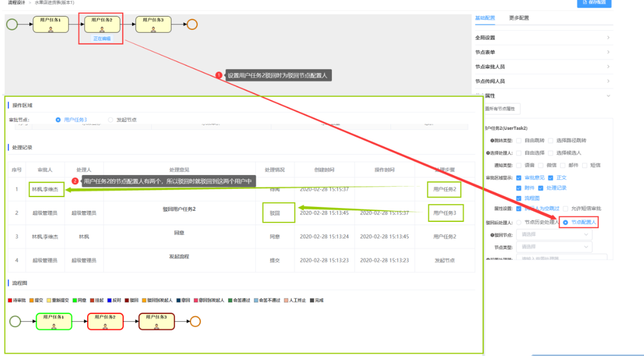Check the 选择候选人 checkbox
Screen dimensions: 644x356
pos(551,153)
